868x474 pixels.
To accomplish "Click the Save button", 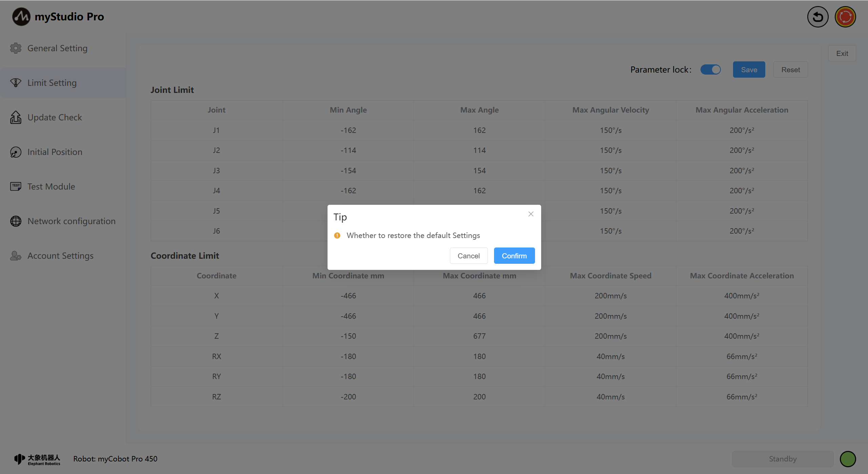I will [x=749, y=70].
